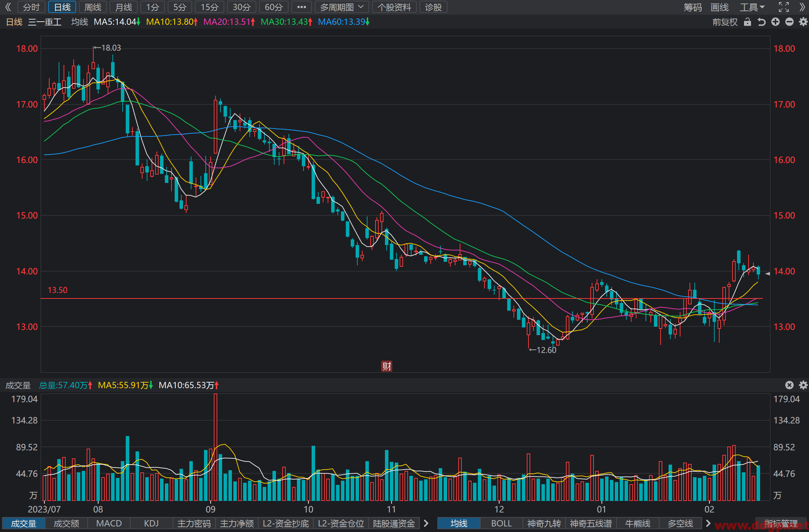Open 个股资料 stock information
The width and height of the screenshot is (809, 532).
coord(394,7)
